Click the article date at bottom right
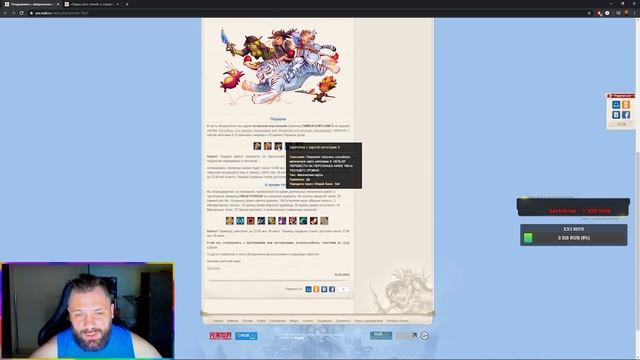Viewport: 640px width, 360px height. pos(342,275)
